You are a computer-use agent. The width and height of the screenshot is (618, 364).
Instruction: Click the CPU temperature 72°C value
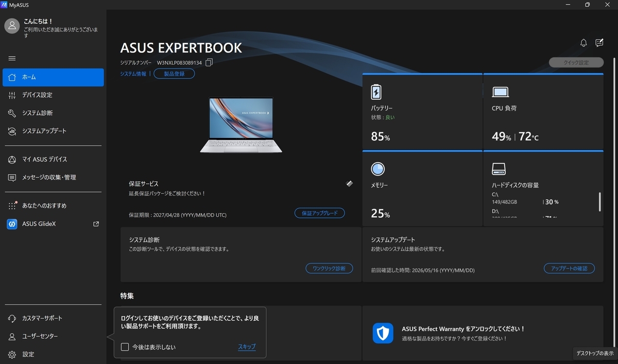click(x=528, y=137)
